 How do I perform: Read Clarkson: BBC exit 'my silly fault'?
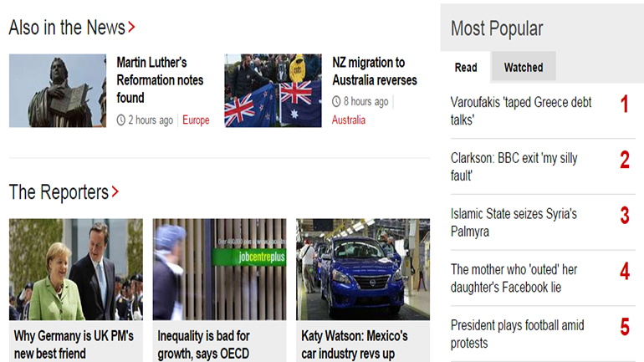point(514,166)
